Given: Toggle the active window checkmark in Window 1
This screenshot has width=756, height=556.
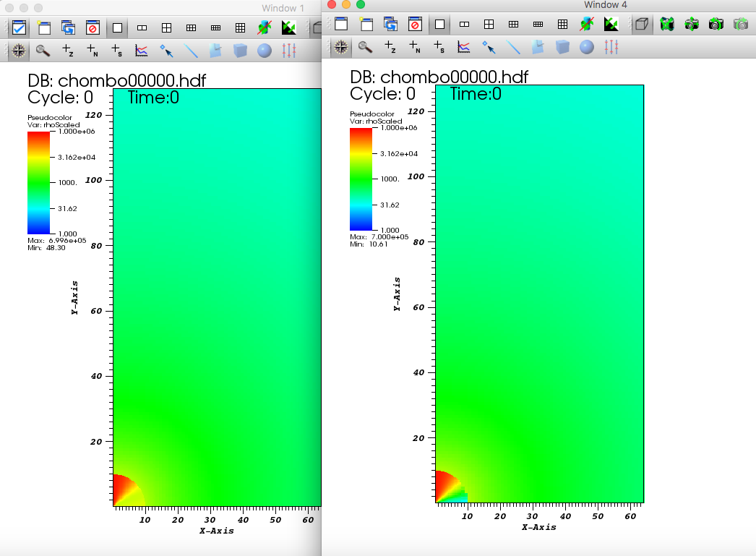Looking at the screenshot, I should 19,27.
